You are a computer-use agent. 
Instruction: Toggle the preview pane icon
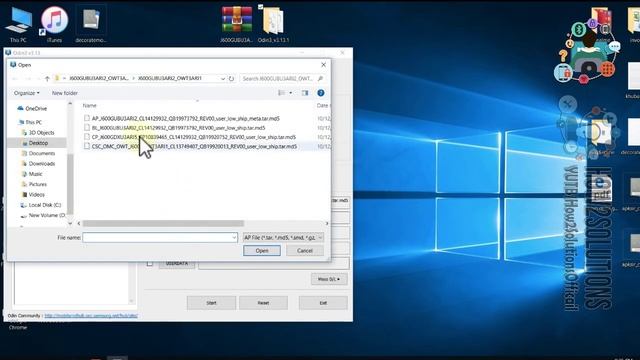pos(305,93)
